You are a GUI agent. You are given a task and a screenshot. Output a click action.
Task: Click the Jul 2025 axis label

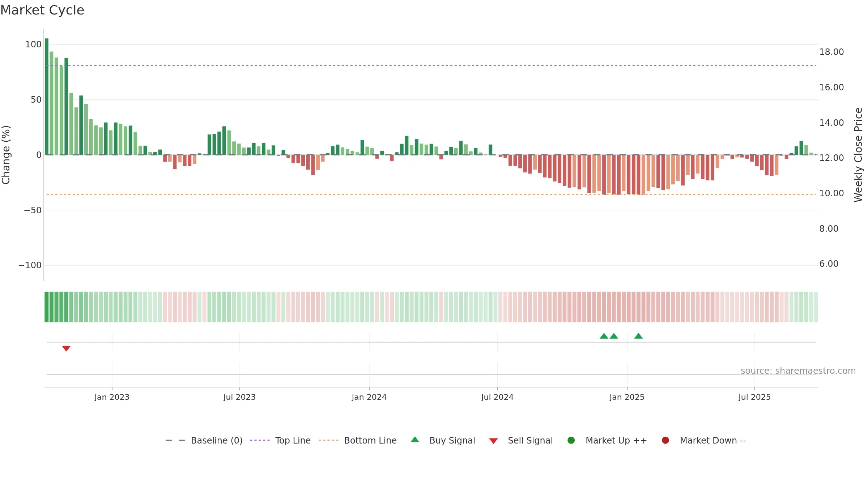pyautogui.click(x=754, y=397)
